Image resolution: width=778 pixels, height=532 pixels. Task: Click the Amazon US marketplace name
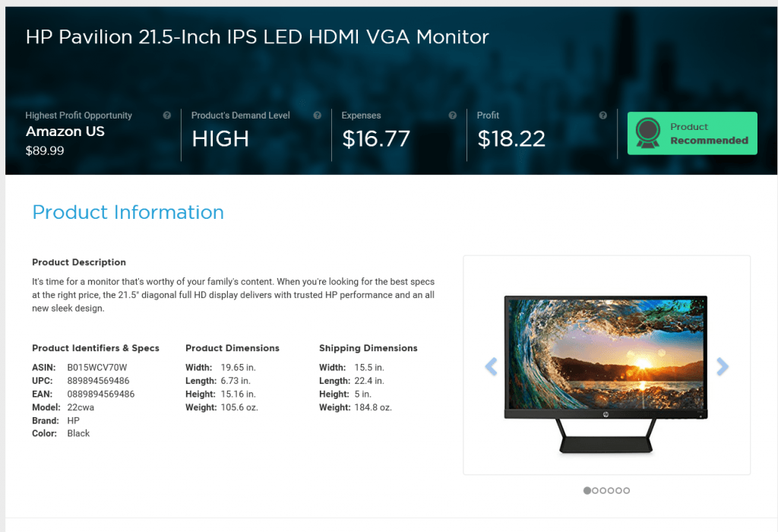(65, 131)
